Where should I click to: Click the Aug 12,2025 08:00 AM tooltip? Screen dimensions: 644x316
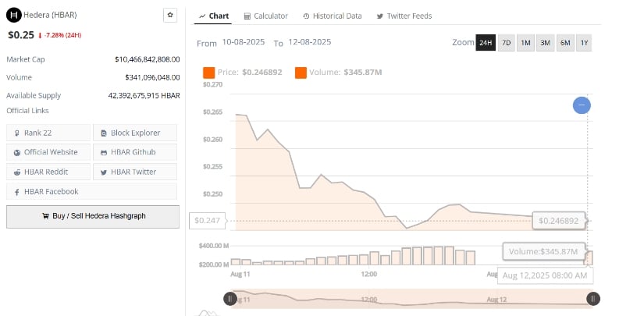click(x=545, y=275)
